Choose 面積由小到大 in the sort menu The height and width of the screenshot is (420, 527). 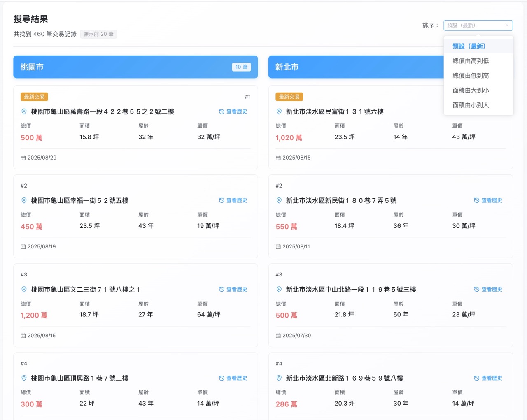click(470, 105)
